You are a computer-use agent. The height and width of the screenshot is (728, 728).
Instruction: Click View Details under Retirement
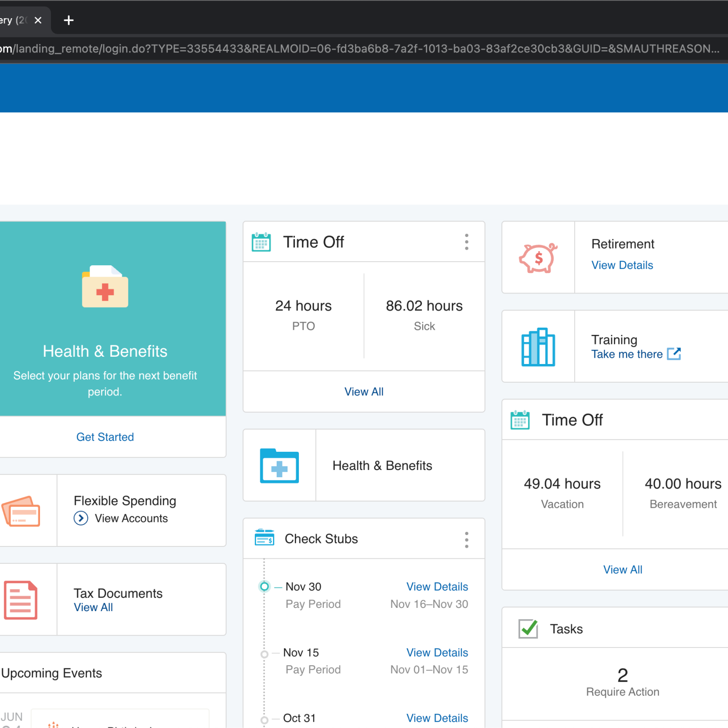tap(622, 265)
